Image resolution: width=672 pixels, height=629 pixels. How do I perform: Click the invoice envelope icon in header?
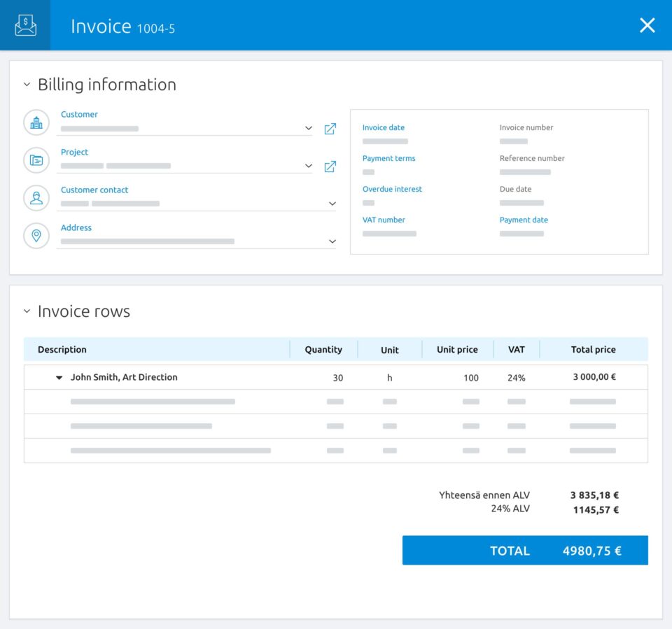click(25, 25)
